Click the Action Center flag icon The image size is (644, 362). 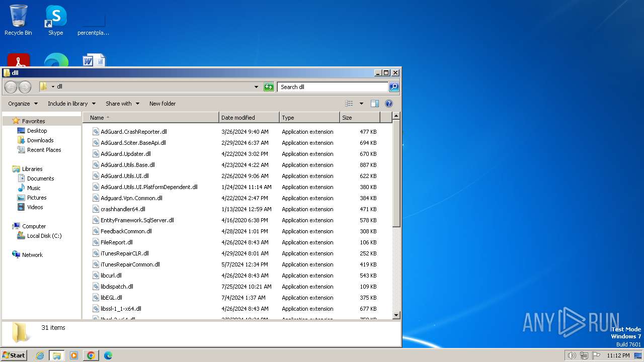(596, 355)
